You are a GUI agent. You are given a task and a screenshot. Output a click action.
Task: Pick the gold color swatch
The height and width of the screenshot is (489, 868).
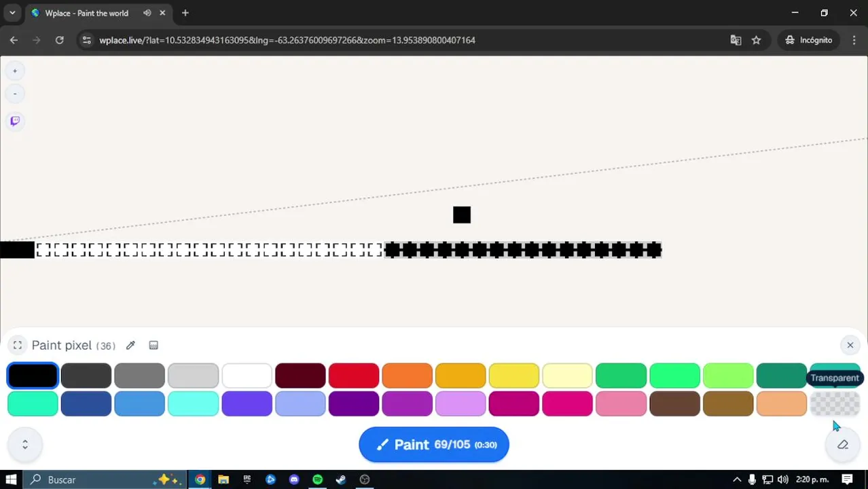point(460,376)
